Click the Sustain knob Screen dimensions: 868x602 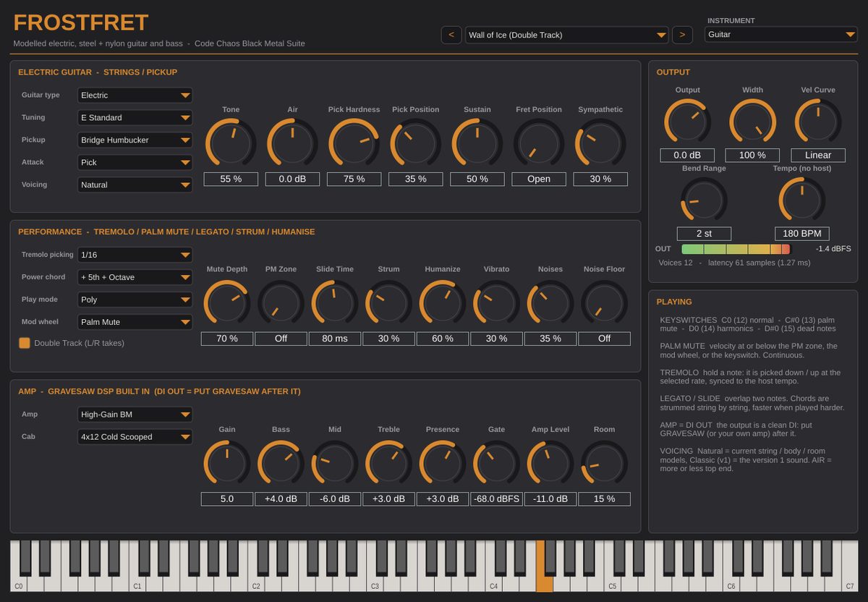[477, 143]
